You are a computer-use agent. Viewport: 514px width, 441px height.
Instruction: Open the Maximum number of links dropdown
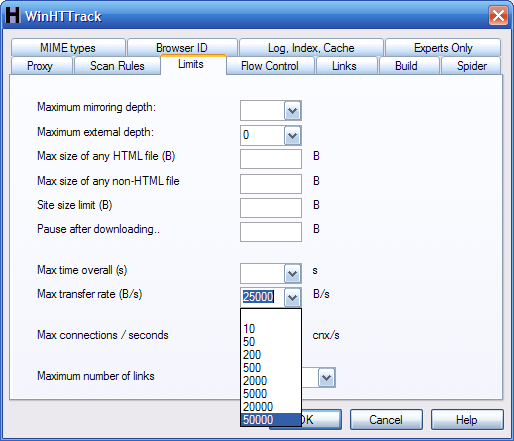(x=326, y=377)
